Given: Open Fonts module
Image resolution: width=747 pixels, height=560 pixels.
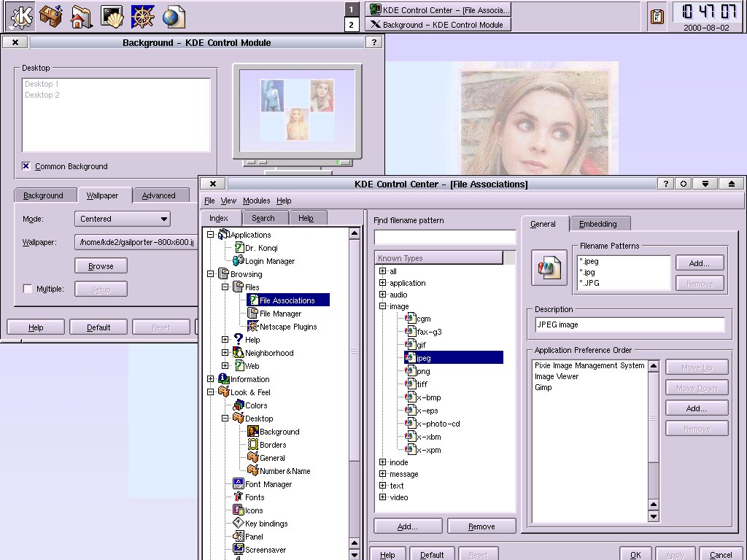Looking at the screenshot, I should coord(255,497).
